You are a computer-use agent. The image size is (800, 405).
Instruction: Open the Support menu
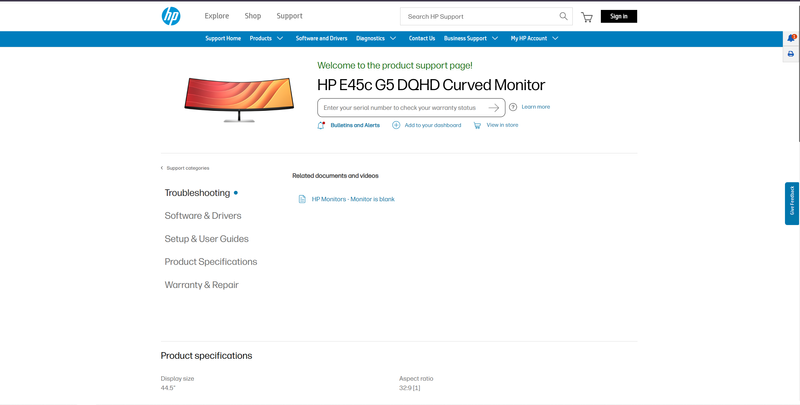click(x=289, y=16)
